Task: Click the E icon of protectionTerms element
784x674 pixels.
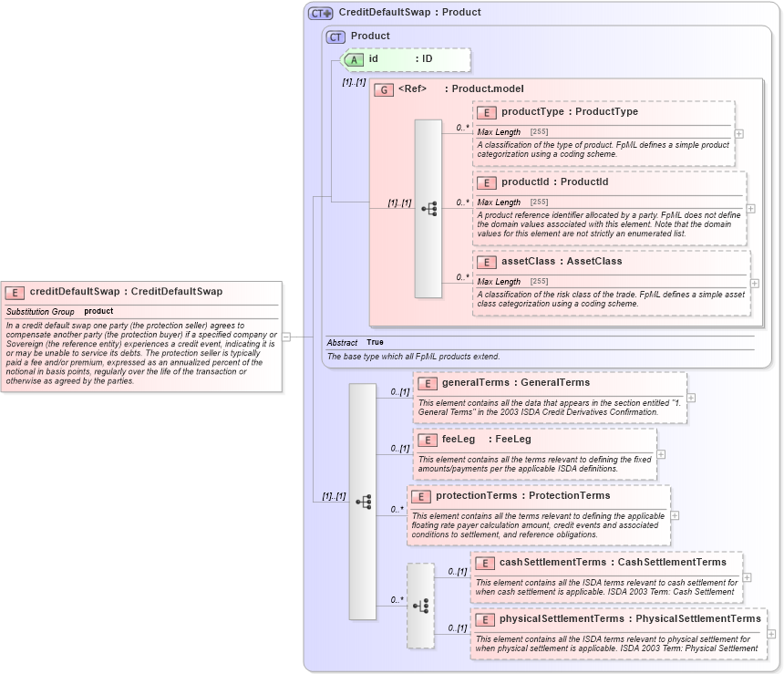Action: pos(421,497)
